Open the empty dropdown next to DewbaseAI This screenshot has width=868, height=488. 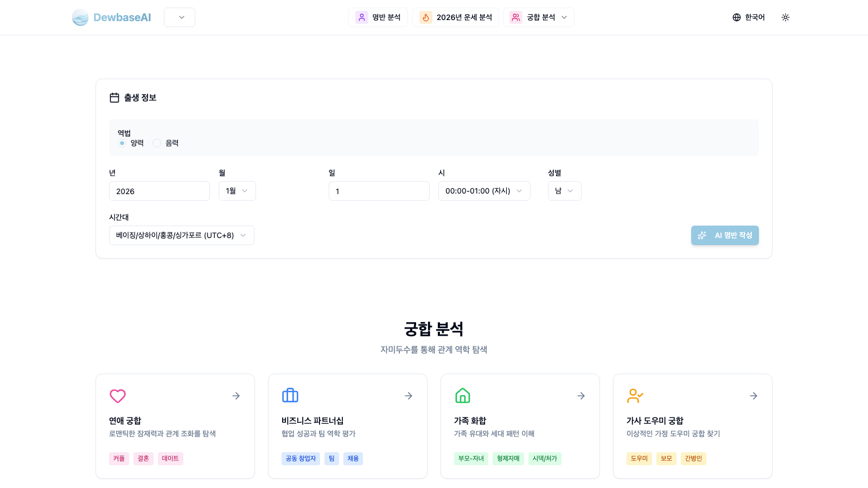pyautogui.click(x=180, y=17)
